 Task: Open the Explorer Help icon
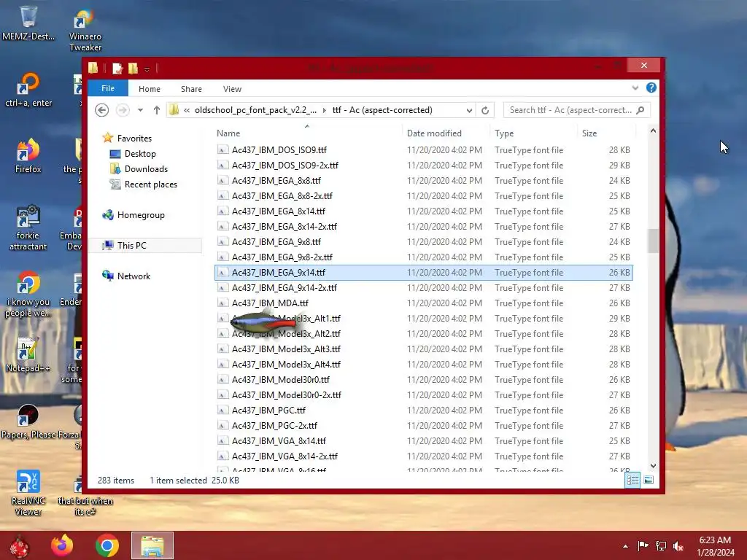point(651,87)
